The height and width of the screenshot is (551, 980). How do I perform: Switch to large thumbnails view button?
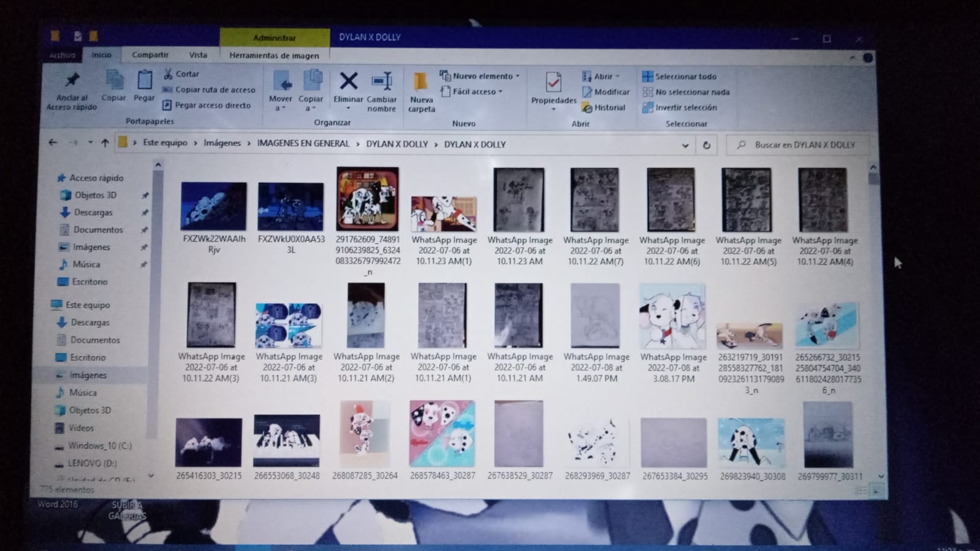[x=877, y=491]
